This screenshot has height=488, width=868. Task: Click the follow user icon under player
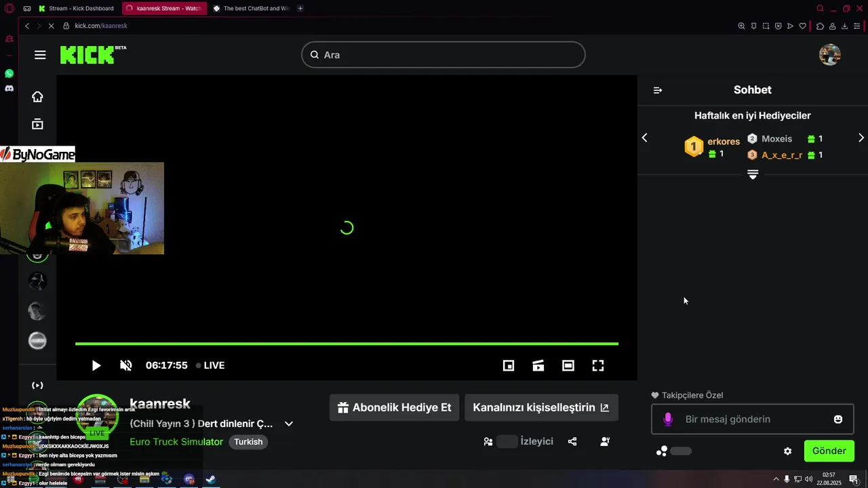(x=605, y=441)
